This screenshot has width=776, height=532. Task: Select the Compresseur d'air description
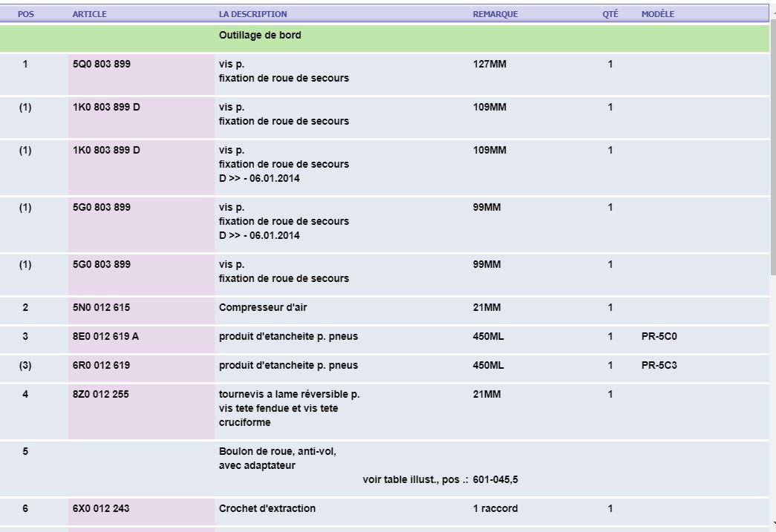(x=263, y=307)
